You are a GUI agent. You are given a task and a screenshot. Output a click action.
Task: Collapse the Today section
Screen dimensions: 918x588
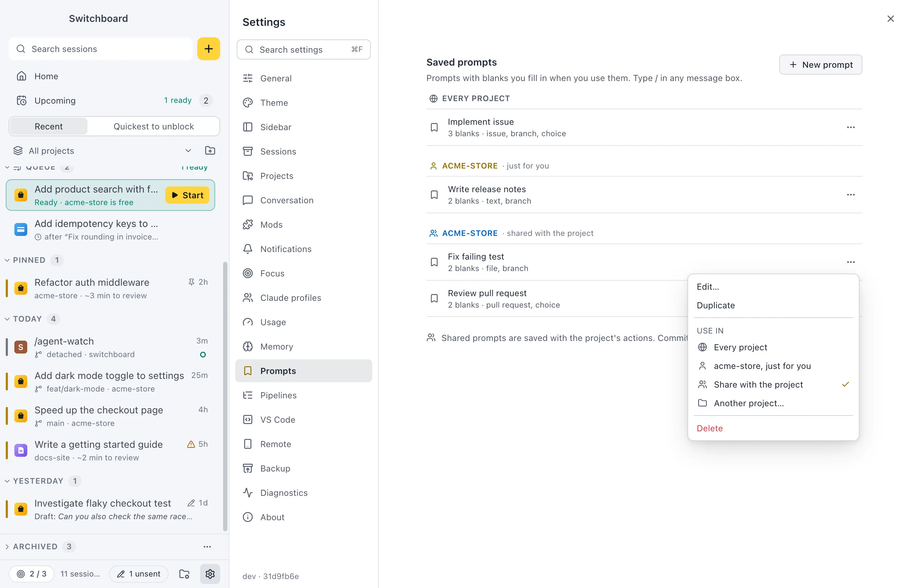coord(7,319)
